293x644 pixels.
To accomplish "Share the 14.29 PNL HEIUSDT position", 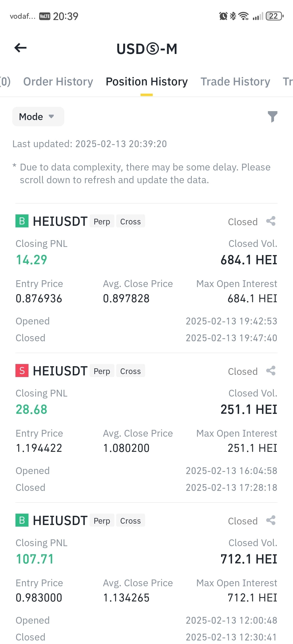I will tap(271, 221).
